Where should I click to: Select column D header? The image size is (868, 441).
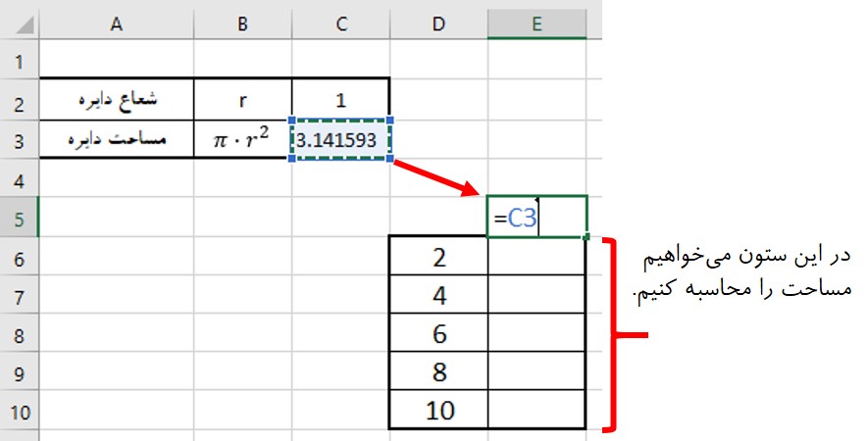click(439, 24)
